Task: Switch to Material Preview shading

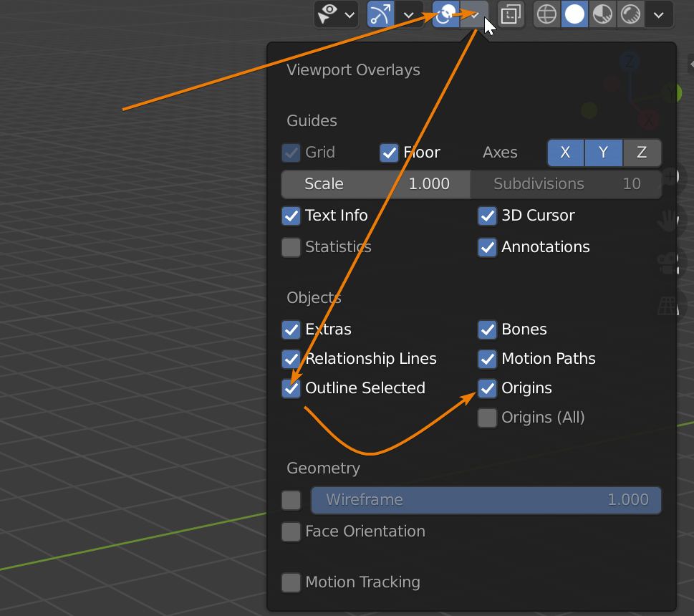Action: (x=602, y=14)
